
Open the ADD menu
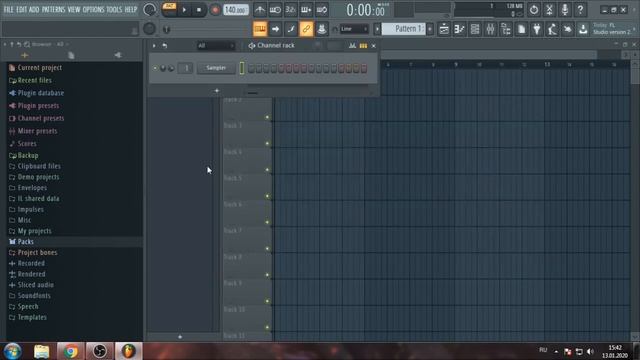[34, 9]
